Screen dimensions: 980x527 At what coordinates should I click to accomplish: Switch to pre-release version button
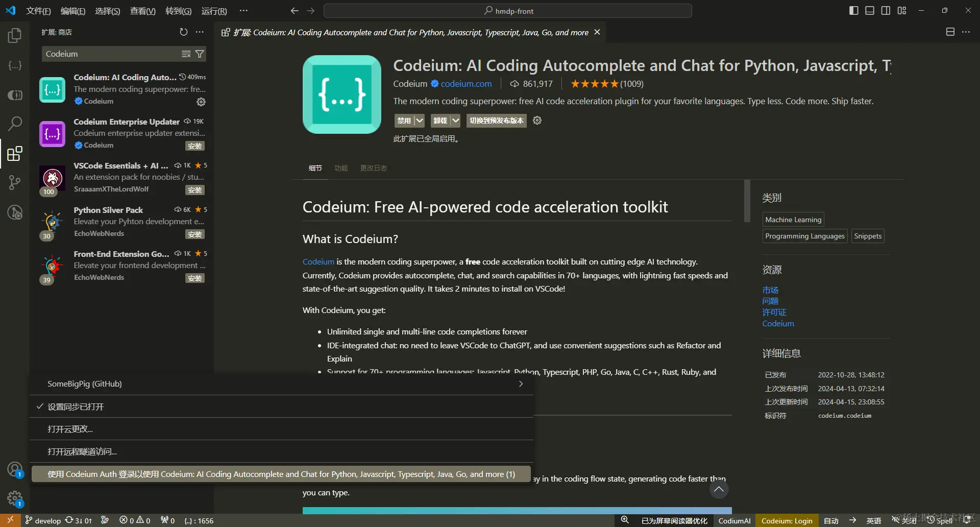tap(497, 121)
